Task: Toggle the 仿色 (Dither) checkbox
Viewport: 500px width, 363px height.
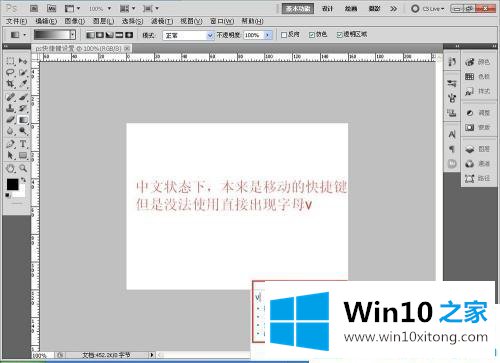Action: click(312, 35)
